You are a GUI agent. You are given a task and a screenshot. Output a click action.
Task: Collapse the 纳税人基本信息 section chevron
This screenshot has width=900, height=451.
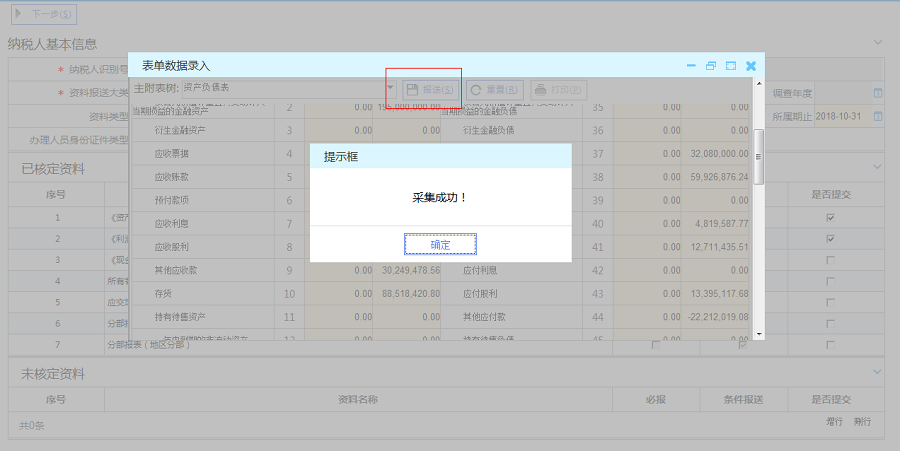878,42
